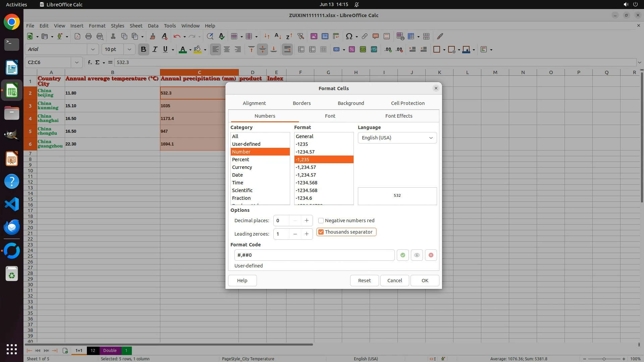Screen dimensions: 644x362
Task: Enable Negative numbers red checkbox
Action: [321, 221]
